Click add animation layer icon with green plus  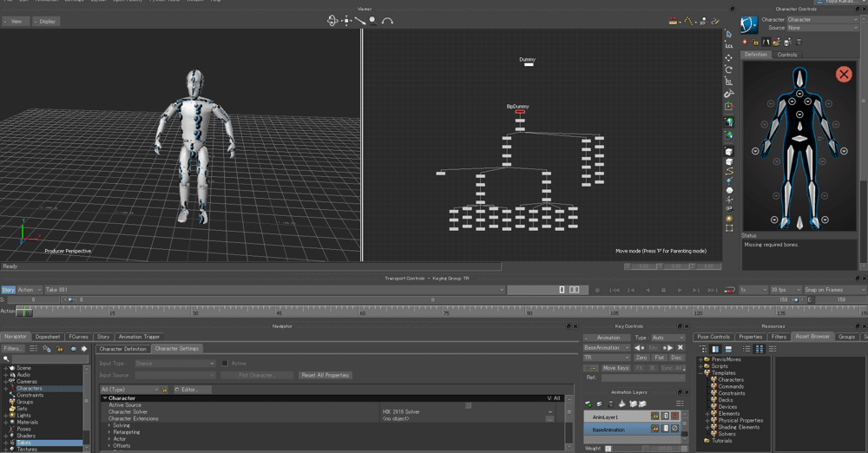[x=589, y=404]
